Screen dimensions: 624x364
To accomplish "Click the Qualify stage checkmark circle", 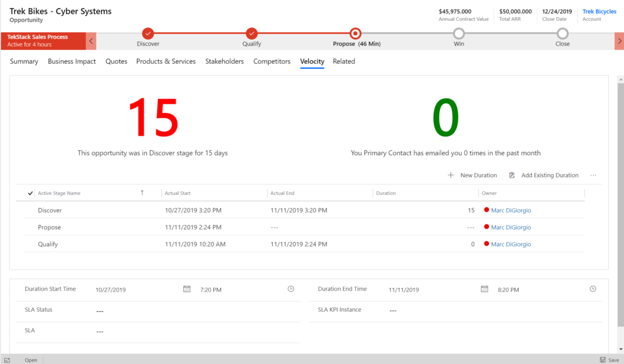I will click(x=252, y=33).
